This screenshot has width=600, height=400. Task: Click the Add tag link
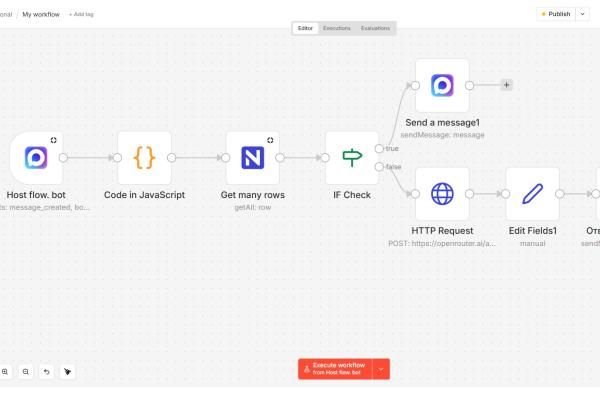[x=81, y=14]
